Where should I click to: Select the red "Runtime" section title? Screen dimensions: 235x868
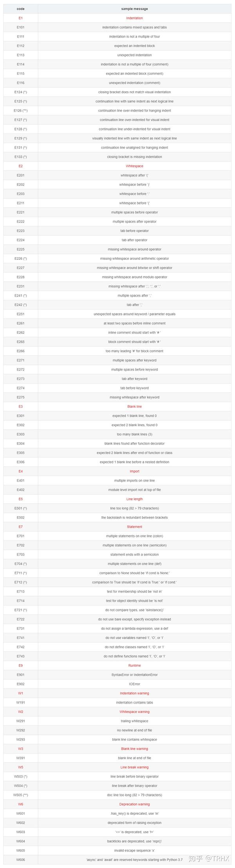click(x=134, y=665)
